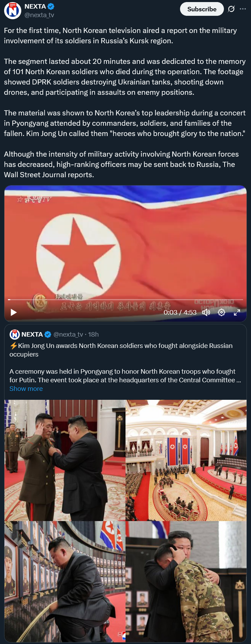Open the three-dot more options menu
251x644 pixels.
(243, 9)
